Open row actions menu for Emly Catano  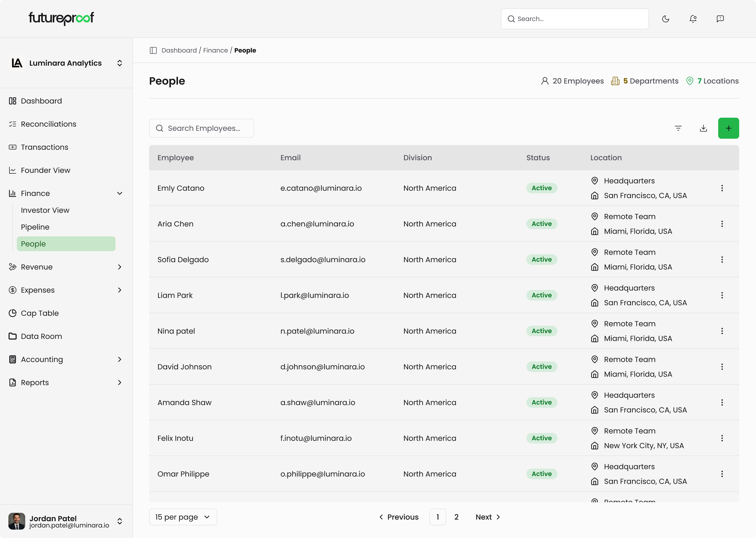722,188
